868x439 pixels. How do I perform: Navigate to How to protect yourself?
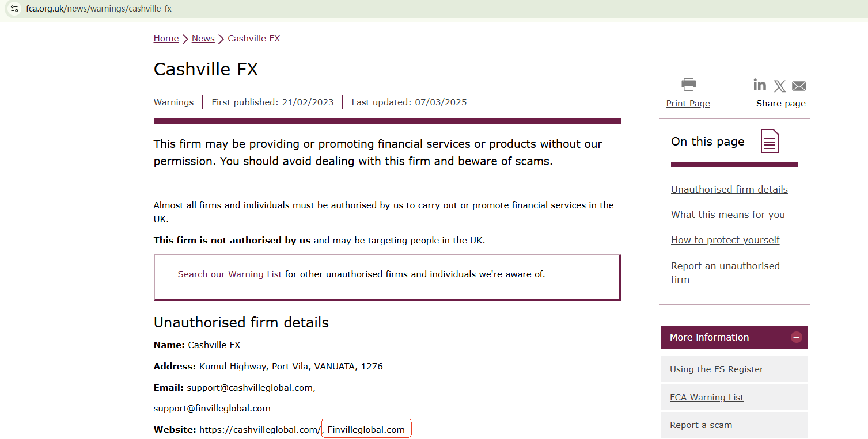click(x=725, y=240)
